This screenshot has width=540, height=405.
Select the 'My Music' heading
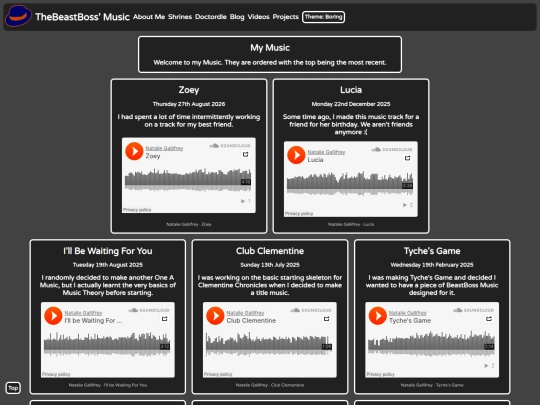270,48
